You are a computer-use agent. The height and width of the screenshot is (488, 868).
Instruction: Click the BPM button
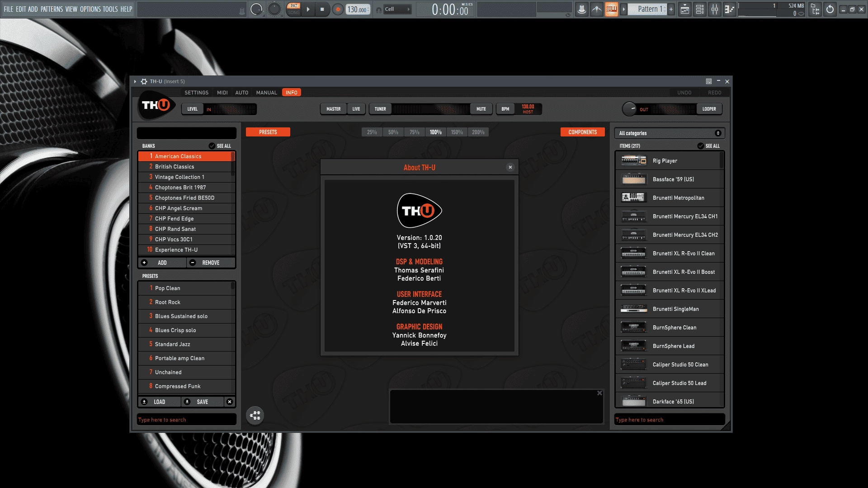pos(505,109)
